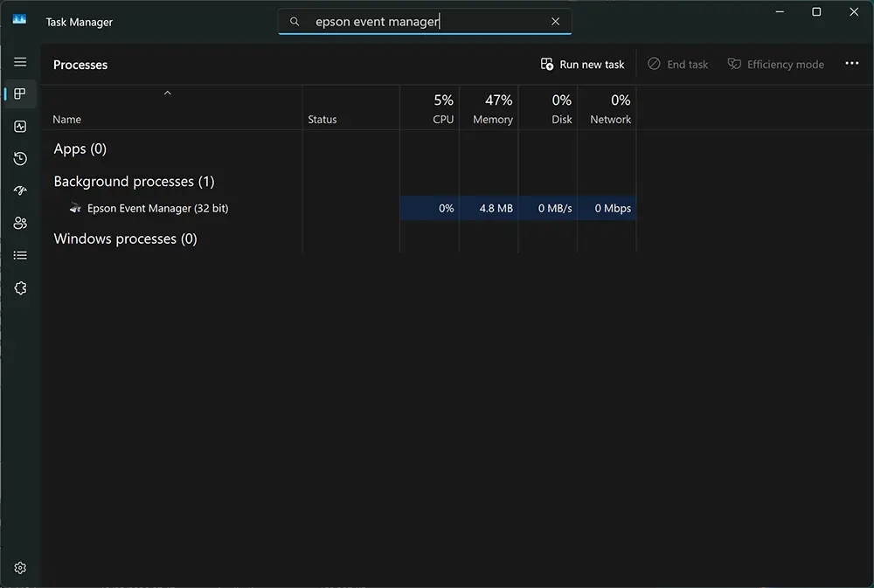The width and height of the screenshot is (874, 588).
Task: Click the Epson Event Manager process icon
Action: (x=75, y=208)
